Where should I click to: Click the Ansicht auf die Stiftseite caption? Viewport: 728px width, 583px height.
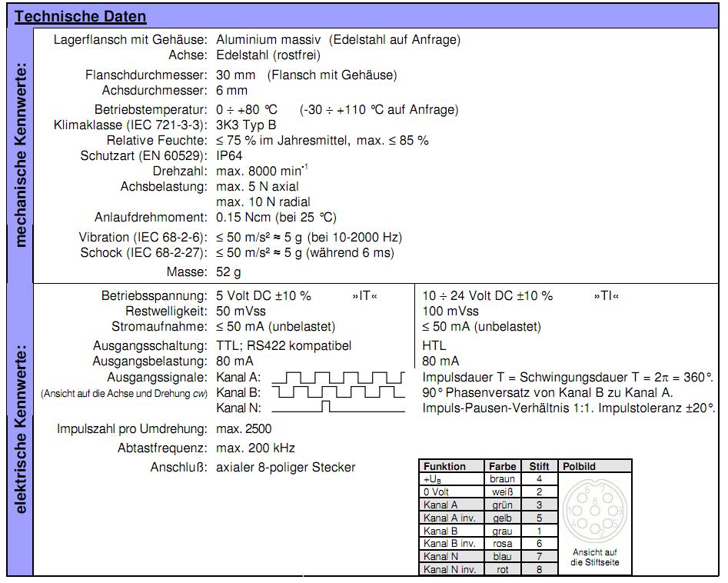pos(595,557)
